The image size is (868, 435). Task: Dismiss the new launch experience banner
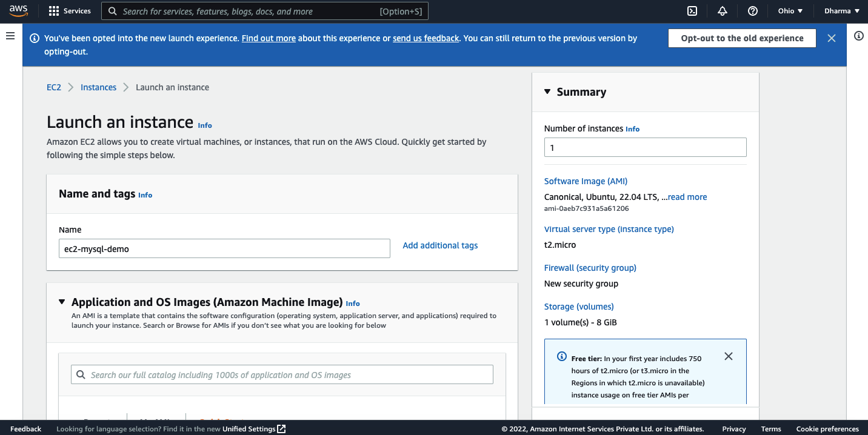832,38
